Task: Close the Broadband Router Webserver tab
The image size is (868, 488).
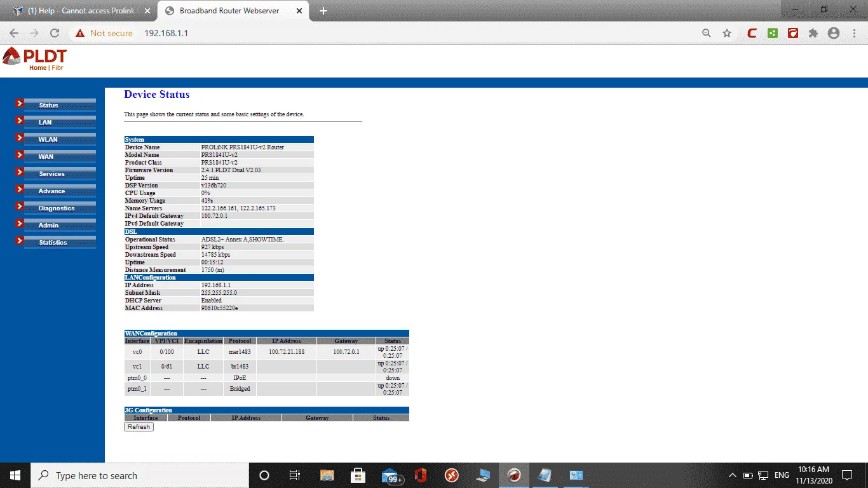Action: click(x=299, y=11)
